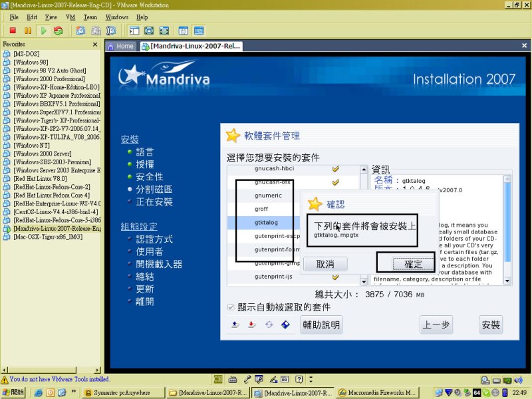Image resolution: width=532 pixels, height=399 pixels.
Task: Open the VM menu
Action: click(70, 17)
